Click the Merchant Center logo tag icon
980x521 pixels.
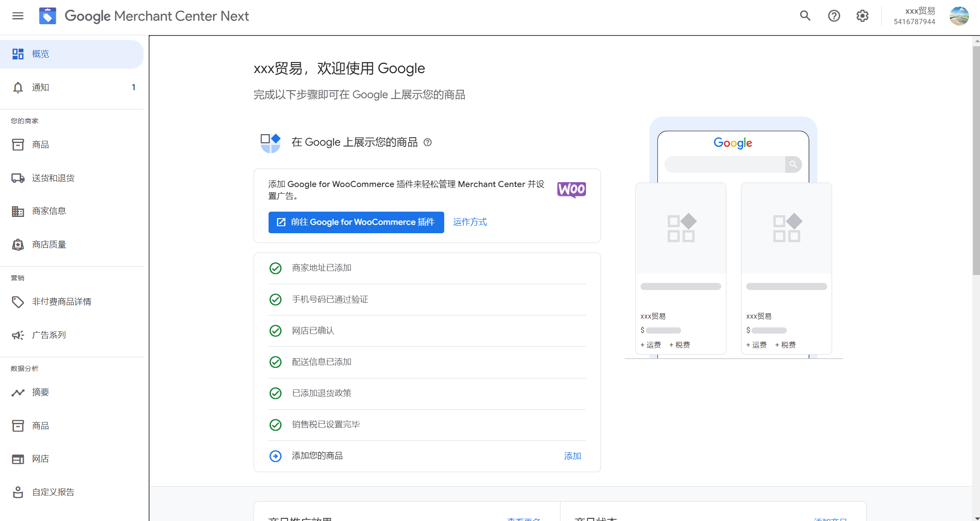(x=48, y=16)
